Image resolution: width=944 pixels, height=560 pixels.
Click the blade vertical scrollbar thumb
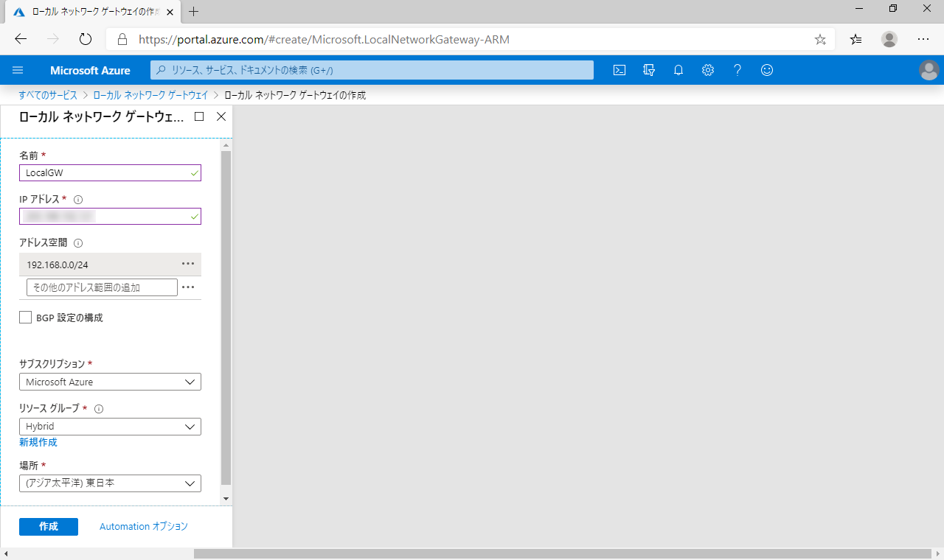226,318
